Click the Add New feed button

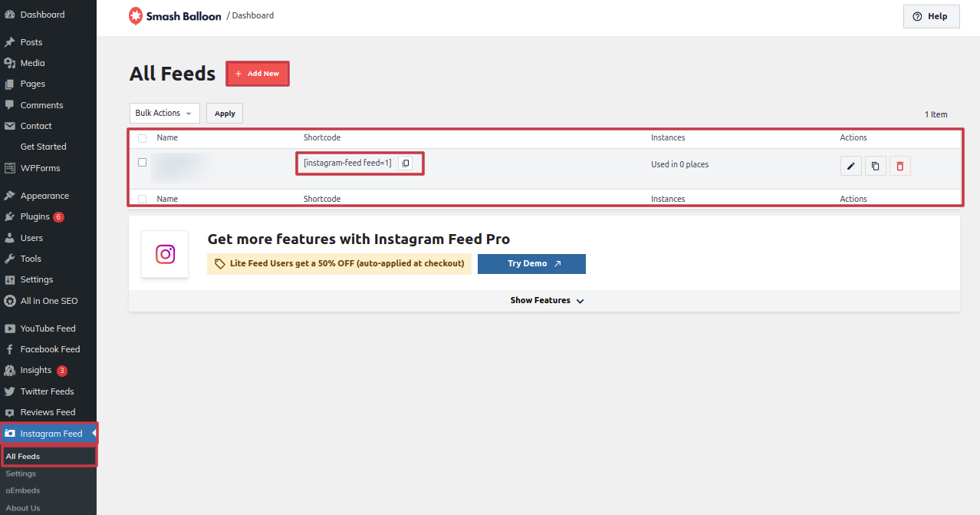coord(258,74)
